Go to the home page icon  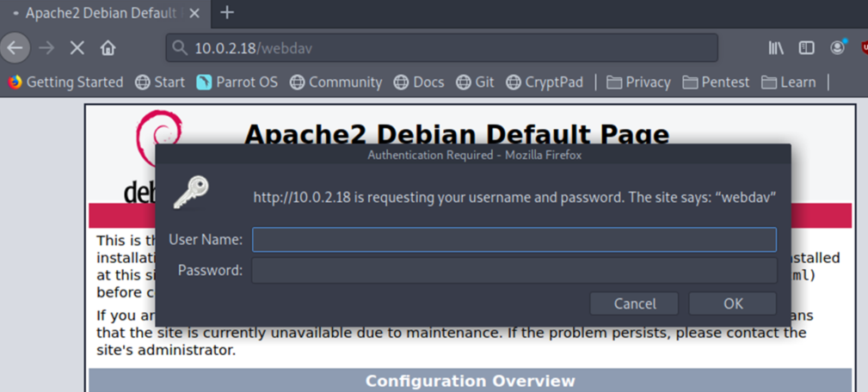[x=108, y=48]
